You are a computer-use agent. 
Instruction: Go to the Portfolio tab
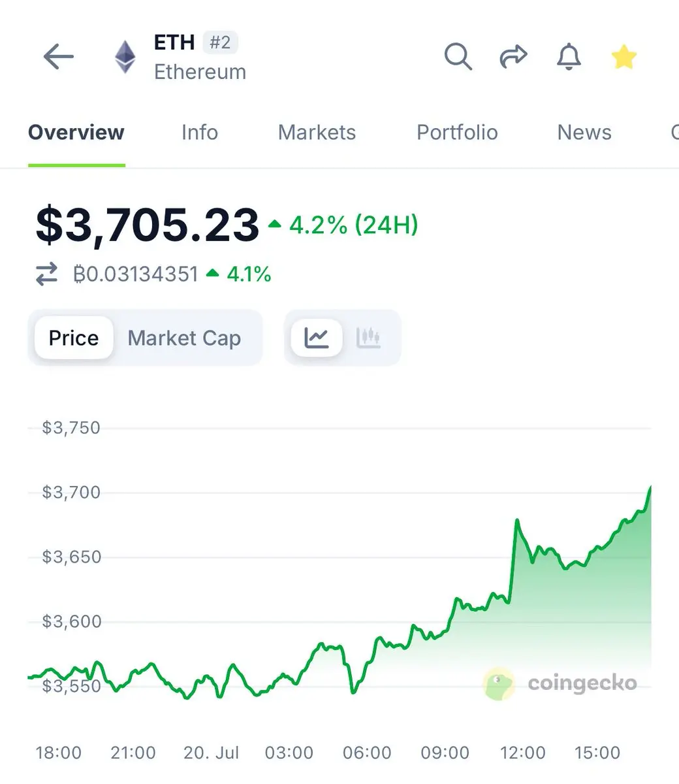pyautogui.click(x=457, y=133)
